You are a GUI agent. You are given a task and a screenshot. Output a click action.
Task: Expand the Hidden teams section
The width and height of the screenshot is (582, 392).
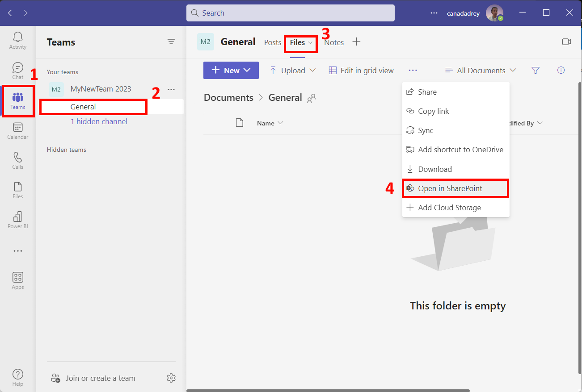coord(67,150)
